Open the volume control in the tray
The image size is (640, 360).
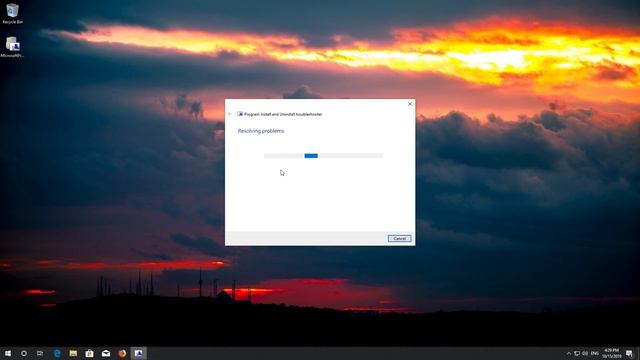(x=585, y=353)
